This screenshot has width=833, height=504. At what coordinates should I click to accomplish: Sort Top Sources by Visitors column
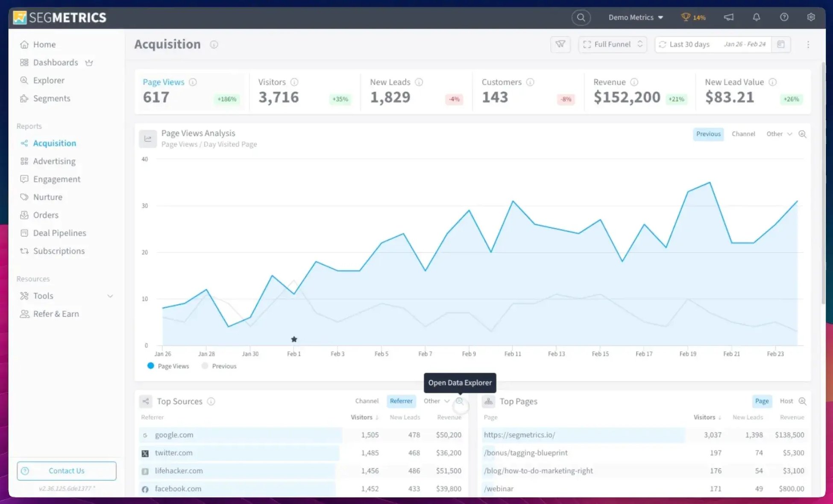(364, 417)
